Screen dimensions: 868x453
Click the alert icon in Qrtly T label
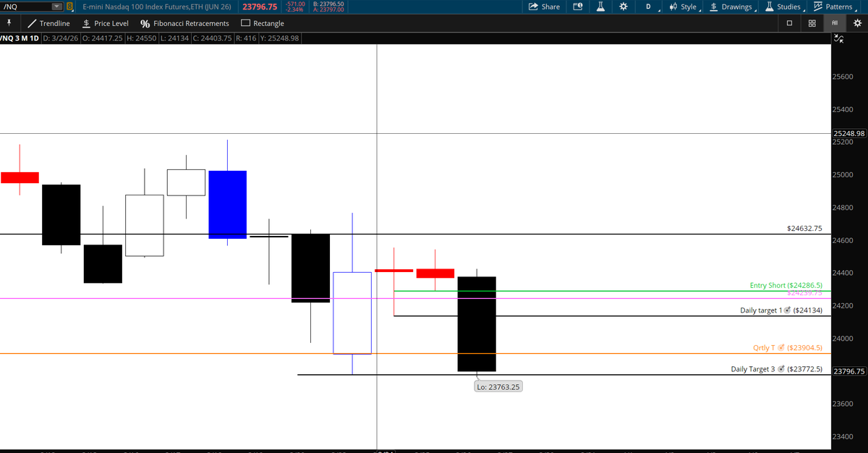[781, 347]
